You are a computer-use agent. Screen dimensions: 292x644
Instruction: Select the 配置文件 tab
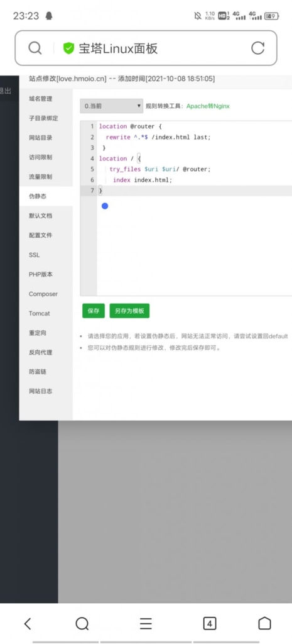pos(41,235)
